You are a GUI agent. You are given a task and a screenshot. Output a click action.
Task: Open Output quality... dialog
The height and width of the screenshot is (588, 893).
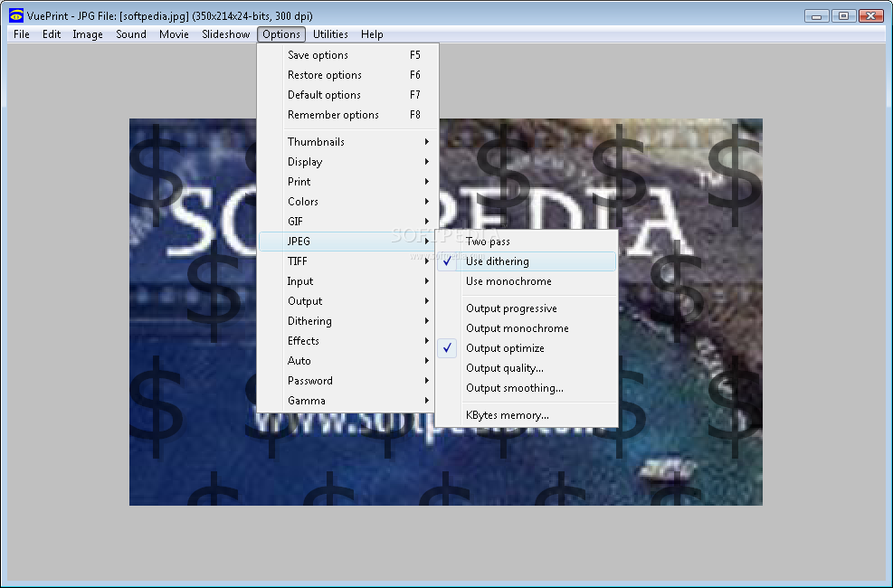tap(527, 368)
